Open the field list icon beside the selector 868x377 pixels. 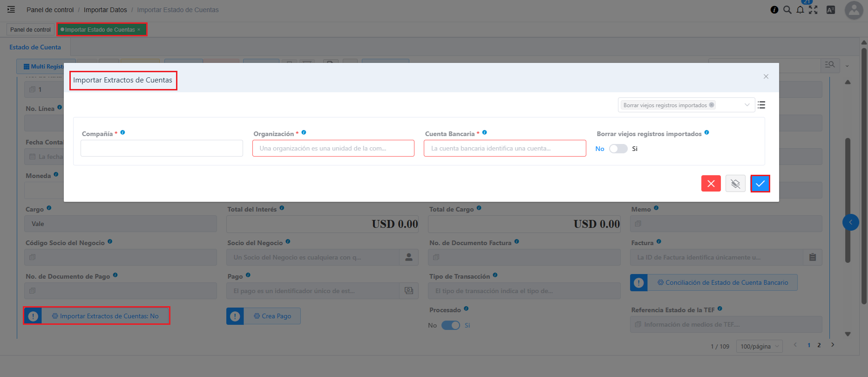tap(761, 105)
